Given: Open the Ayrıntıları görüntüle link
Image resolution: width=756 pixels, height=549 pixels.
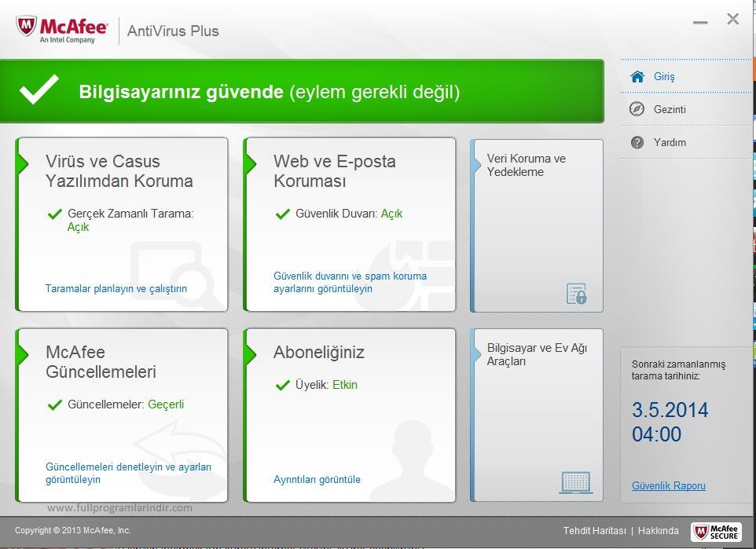Looking at the screenshot, I should click(x=317, y=480).
